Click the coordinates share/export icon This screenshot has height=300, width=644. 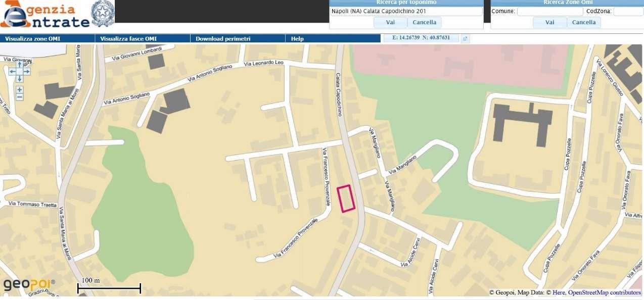coord(465,38)
